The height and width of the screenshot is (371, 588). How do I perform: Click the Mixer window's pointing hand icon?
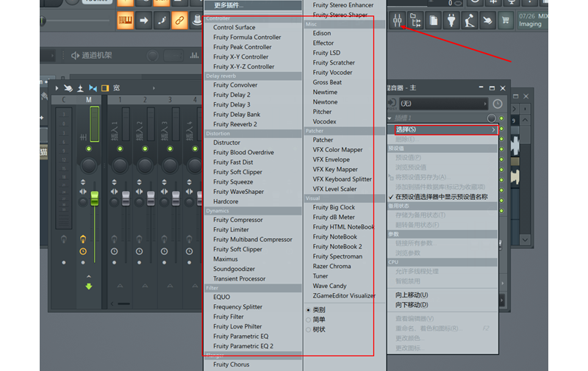pyautogui.click(x=68, y=88)
